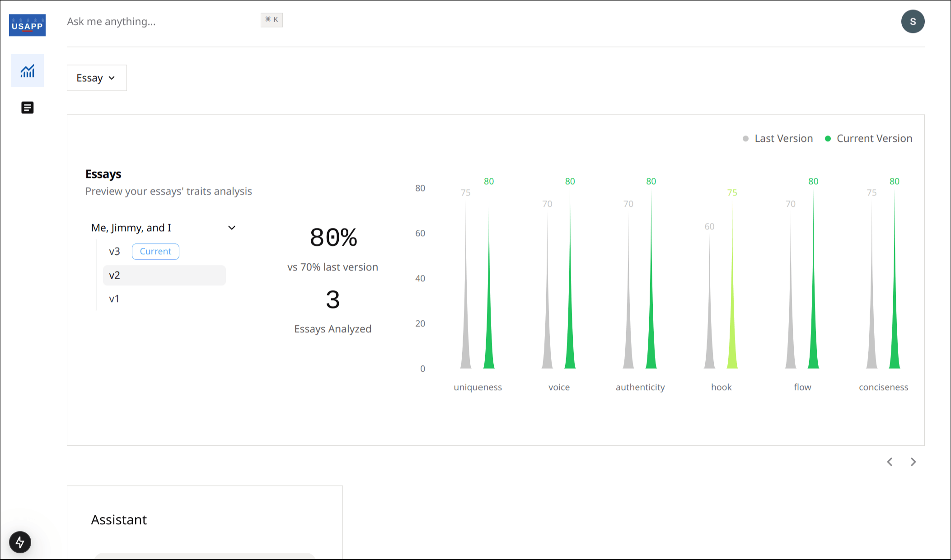Image resolution: width=951 pixels, height=560 pixels.
Task: Advance to next chart with right chevron
Action: (913, 462)
